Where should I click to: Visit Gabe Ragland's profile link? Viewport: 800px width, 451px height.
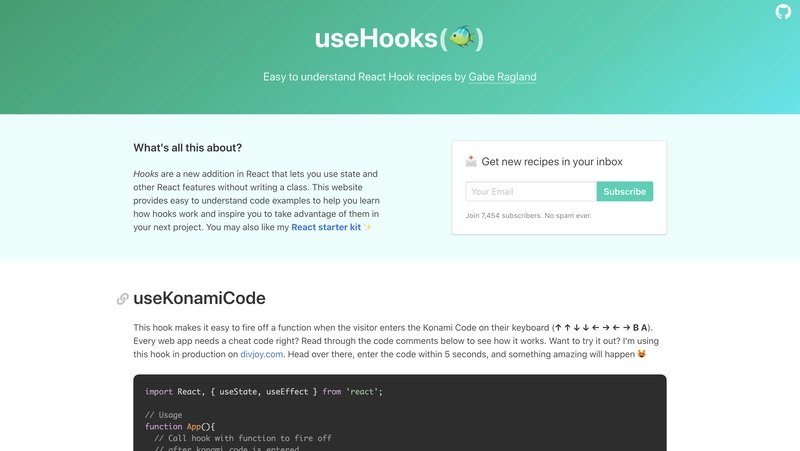(x=502, y=77)
